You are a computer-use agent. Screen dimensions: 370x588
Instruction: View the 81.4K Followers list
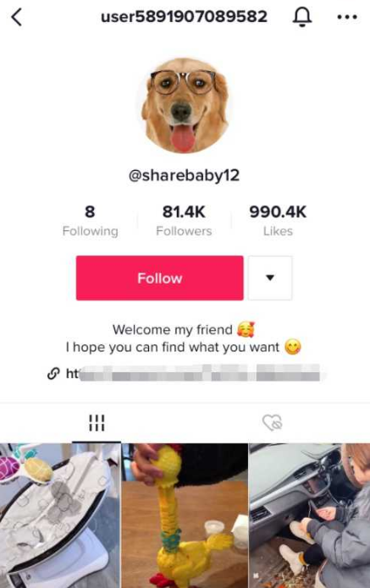pyautogui.click(x=184, y=221)
